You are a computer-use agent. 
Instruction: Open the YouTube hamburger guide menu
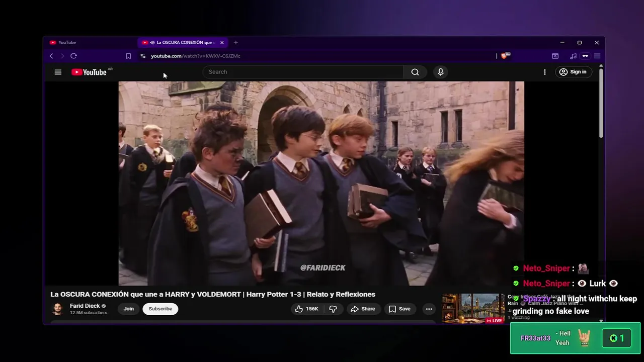58,72
